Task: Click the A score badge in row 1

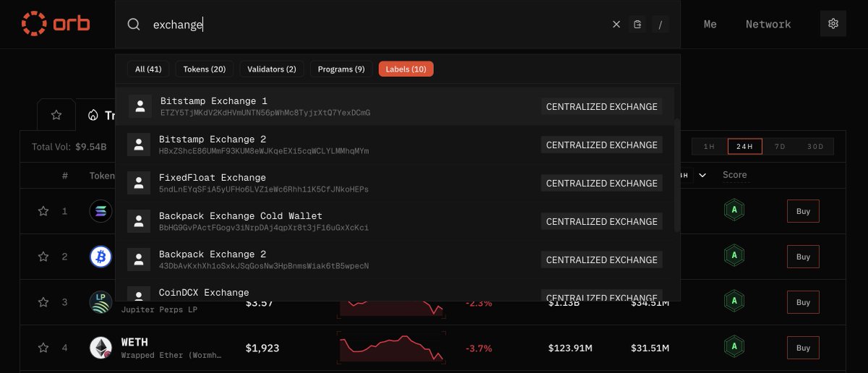Action: [x=734, y=211]
